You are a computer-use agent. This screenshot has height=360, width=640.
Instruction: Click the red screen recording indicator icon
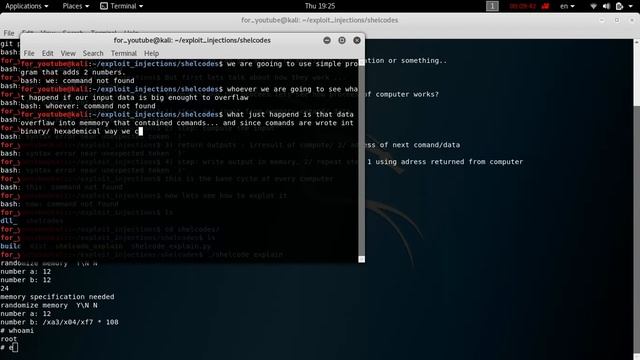click(x=545, y=6)
